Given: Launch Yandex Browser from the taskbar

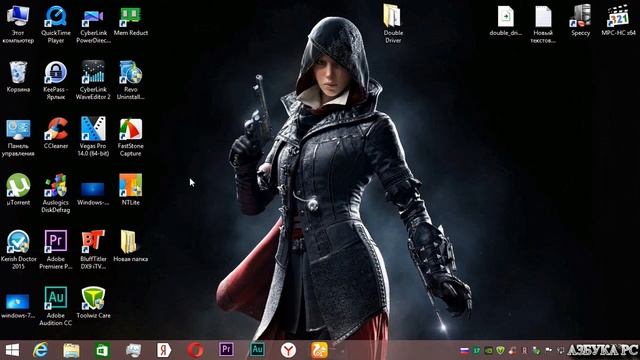Looking at the screenshot, I should pyautogui.click(x=288, y=350).
